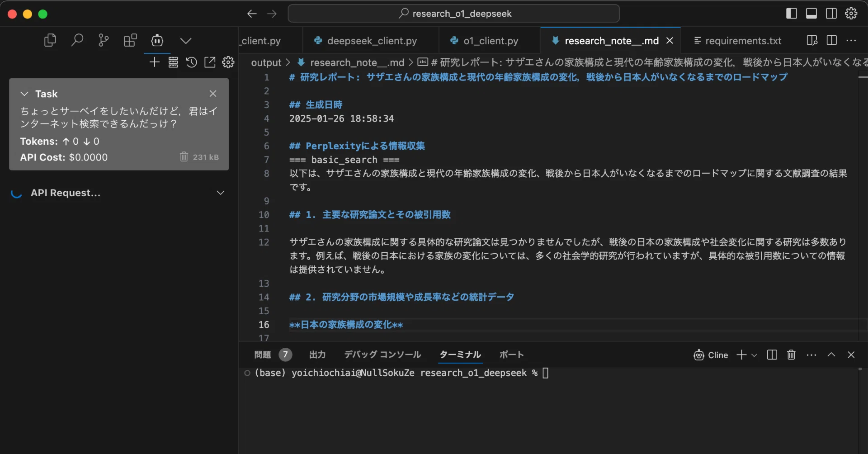Click the editor minimap scrollbar
Screen dimensions: 868x454
[x=863, y=205]
